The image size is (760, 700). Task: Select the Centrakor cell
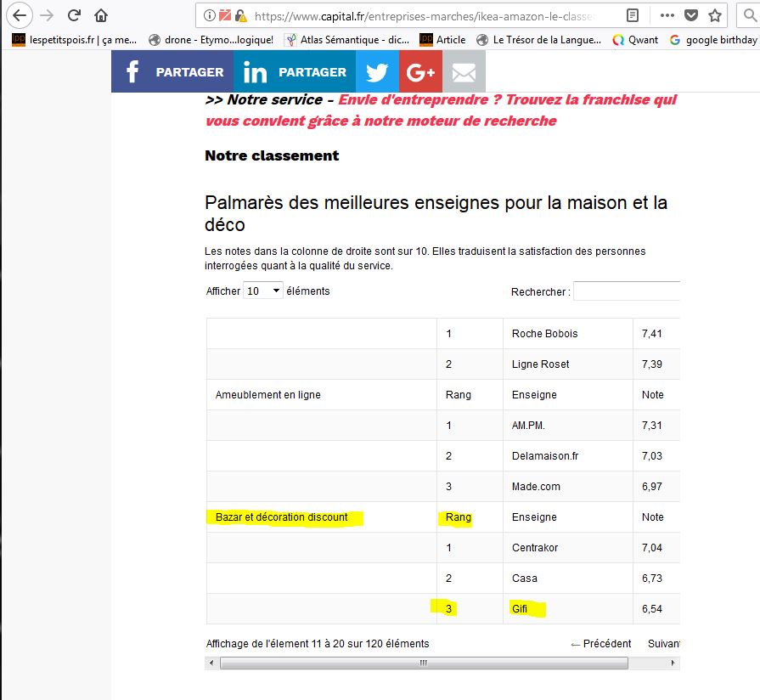(568, 547)
